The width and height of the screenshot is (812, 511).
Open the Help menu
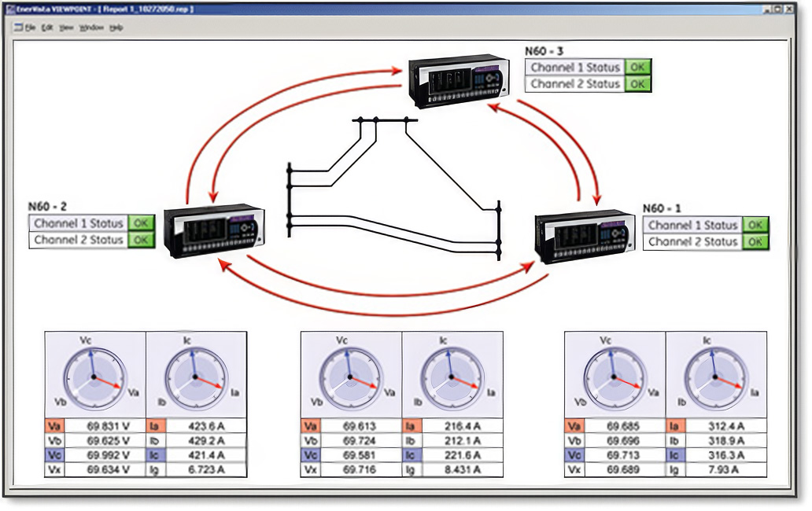(116, 28)
